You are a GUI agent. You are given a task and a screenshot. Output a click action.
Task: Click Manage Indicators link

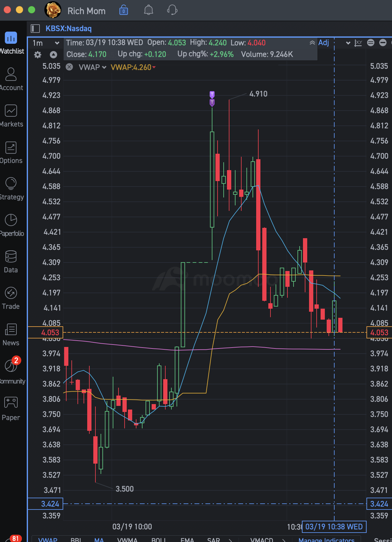click(x=326, y=540)
